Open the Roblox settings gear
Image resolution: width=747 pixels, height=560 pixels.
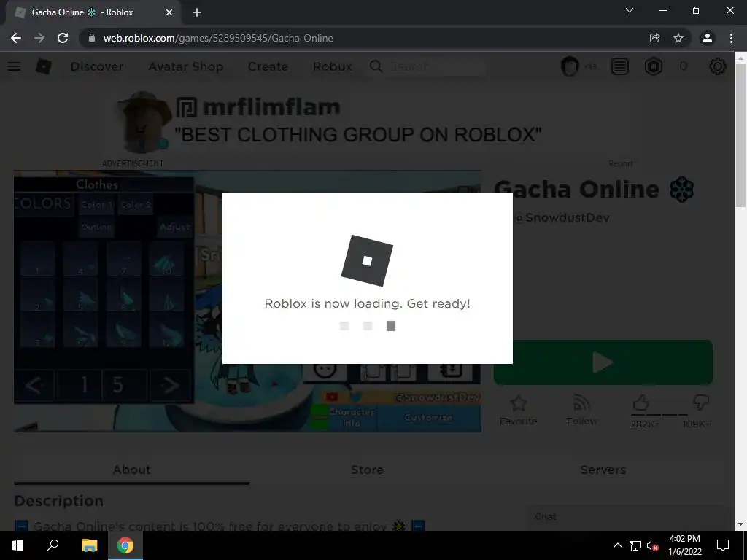[718, 66]
